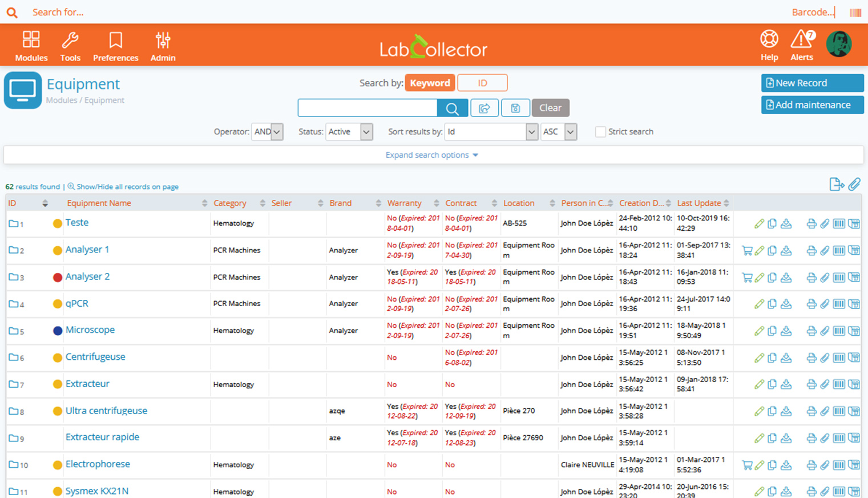This screenshot has width=868, height=498.
Task: Click the print icon for Microscope
Action: (x=812, y=331)
